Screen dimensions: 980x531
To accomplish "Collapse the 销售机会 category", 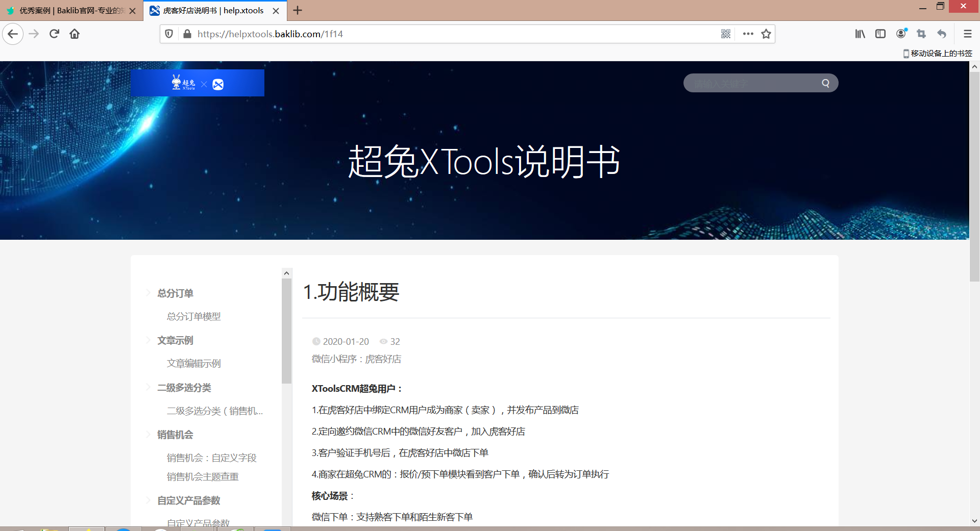I will pos(149,434).
